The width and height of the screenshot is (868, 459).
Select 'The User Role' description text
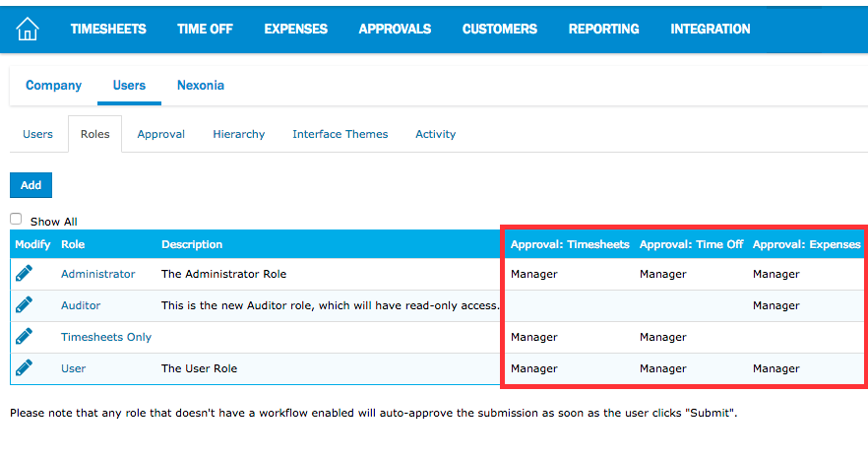199,368
